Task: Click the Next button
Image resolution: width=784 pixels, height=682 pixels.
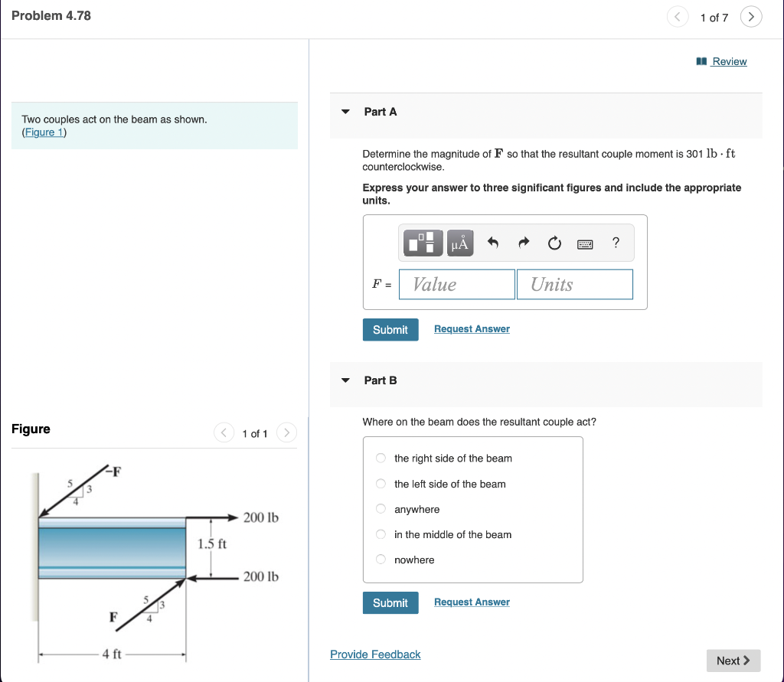Action: tap(732, 660)
